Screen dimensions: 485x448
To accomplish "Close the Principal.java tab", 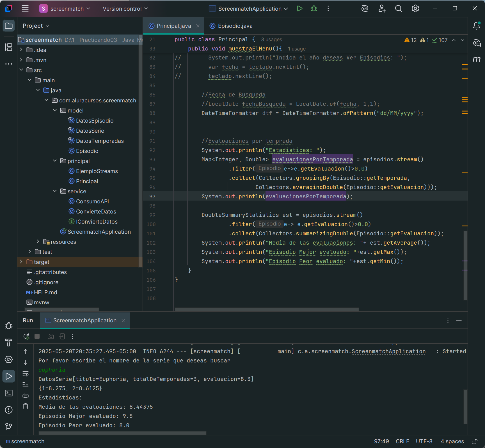I will (x=198, y=26).
